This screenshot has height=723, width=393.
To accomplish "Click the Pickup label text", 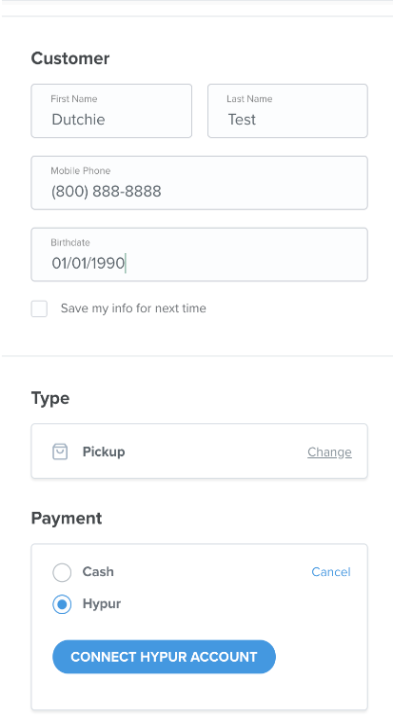I will (104, 451).
